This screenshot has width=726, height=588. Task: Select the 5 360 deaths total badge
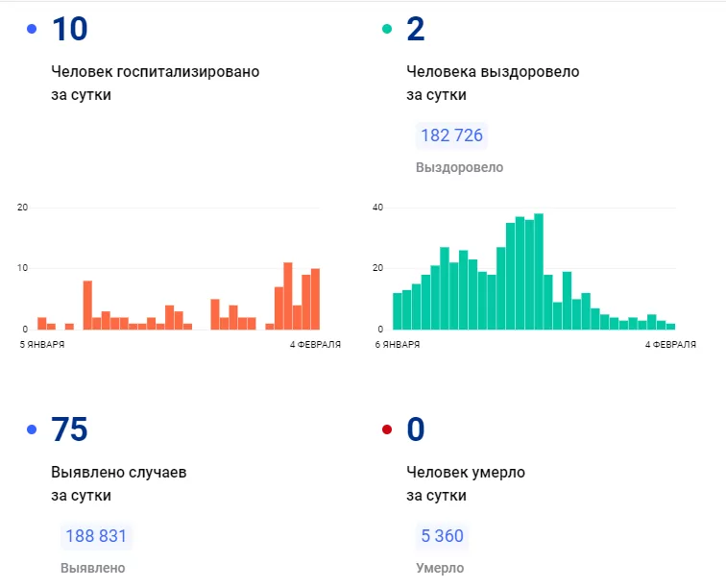point(442,536)
